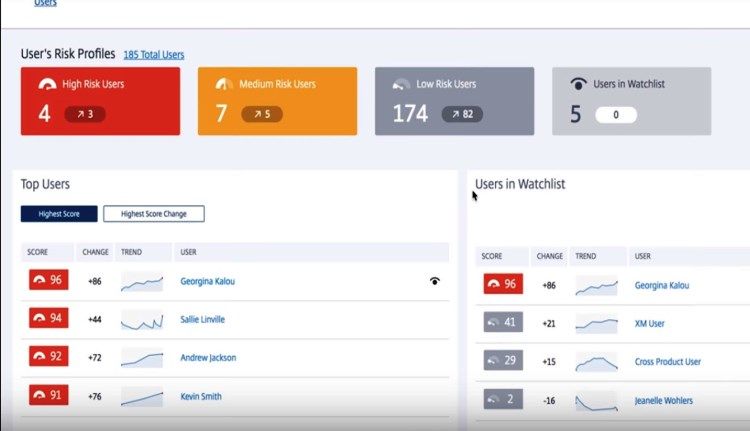Click the Low Risk gauge icon

pyautogui.click(x=401, y=85)
